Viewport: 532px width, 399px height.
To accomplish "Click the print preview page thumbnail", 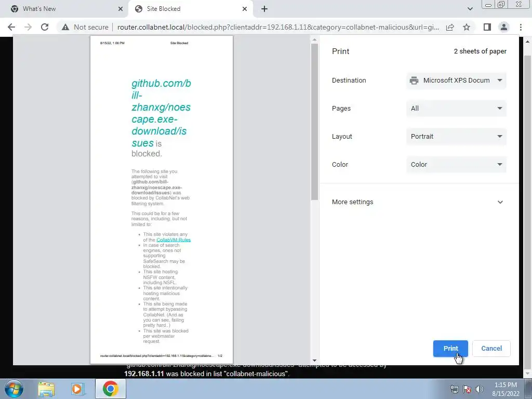I will tap(162, 200).
